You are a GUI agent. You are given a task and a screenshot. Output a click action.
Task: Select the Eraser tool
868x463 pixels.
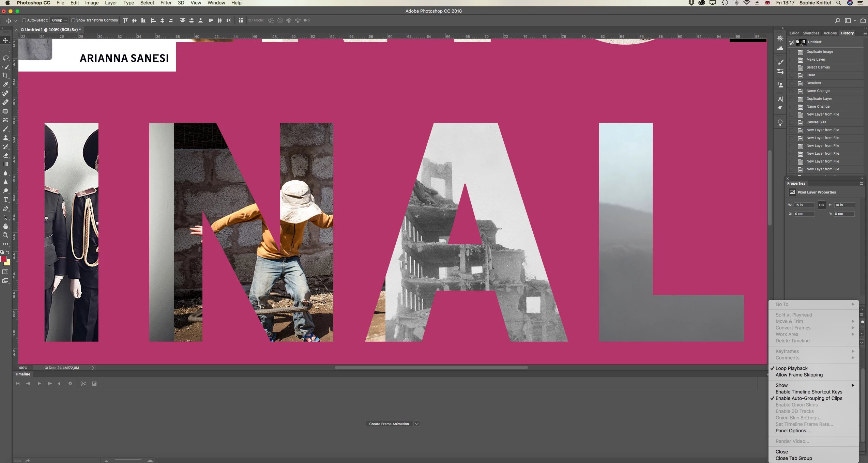pyautogui.click(x=5, y=155)
